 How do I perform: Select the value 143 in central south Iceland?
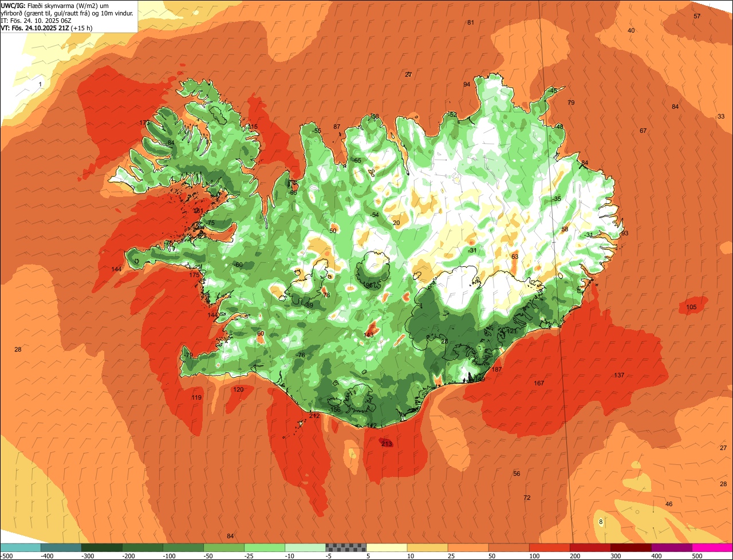point(369,335)
